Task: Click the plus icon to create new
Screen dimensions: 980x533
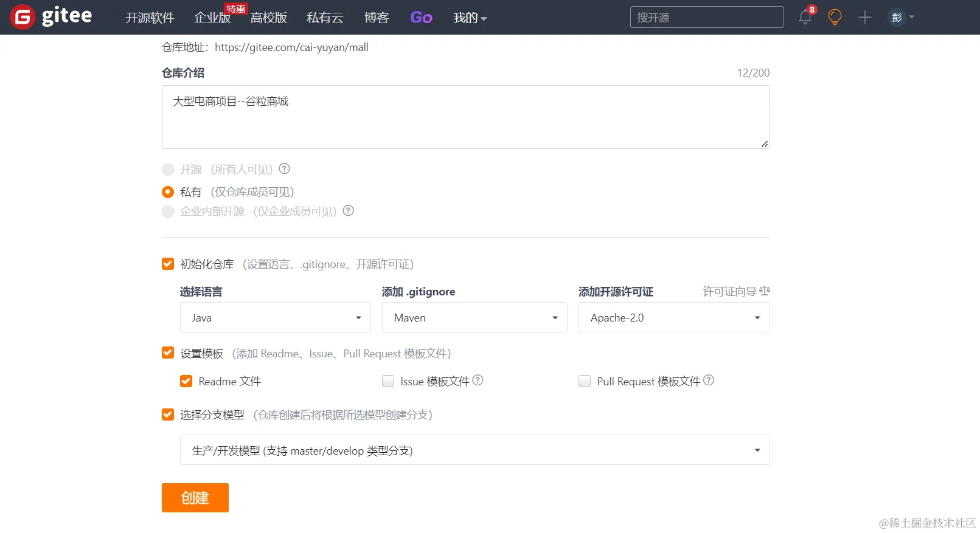Action: 865,18
